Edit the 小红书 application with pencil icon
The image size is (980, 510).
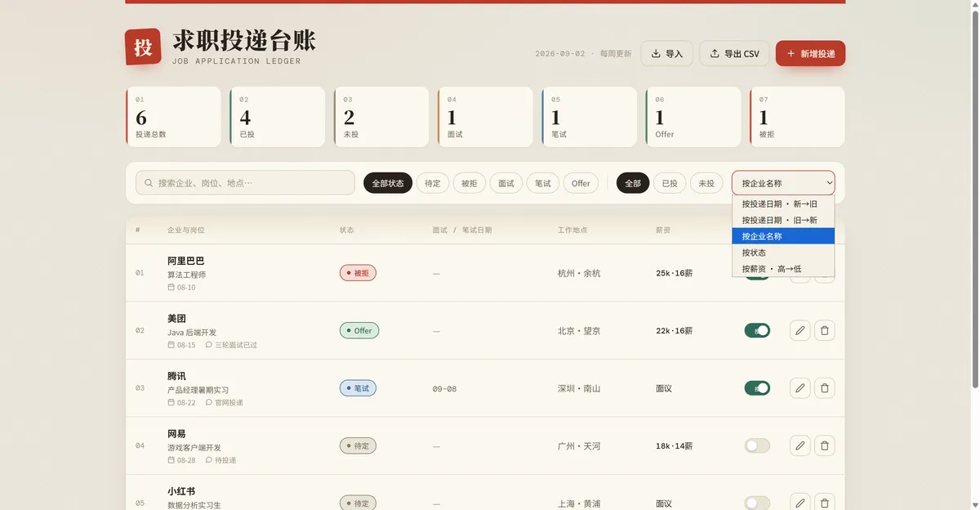pyautogui.click(x=800, y=503)
